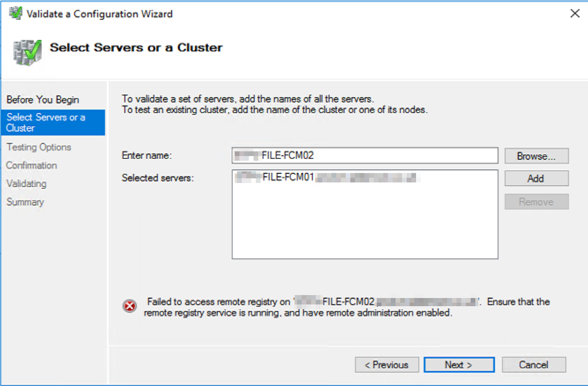Click the Browse... button
Screen dimensions: 588x386
tap(536, 156)
